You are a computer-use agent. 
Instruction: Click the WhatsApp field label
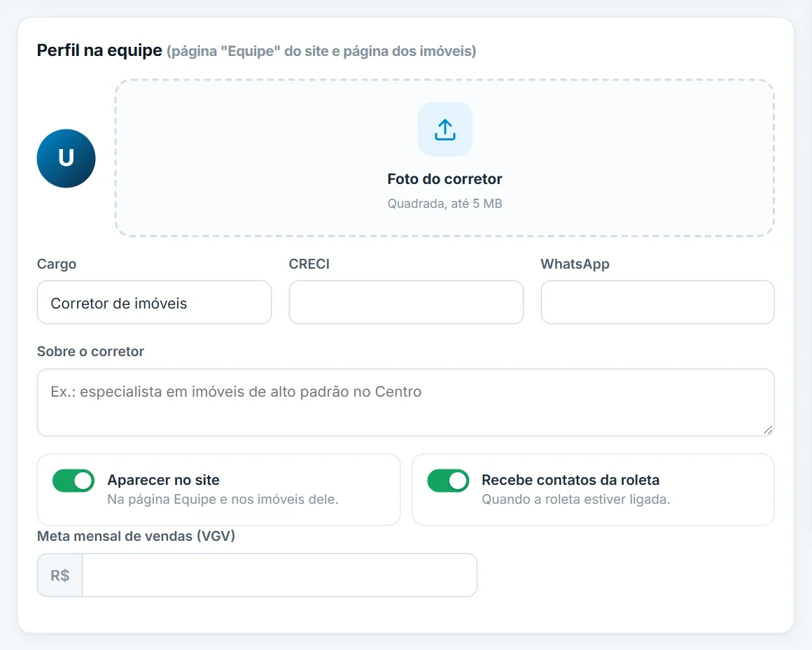click(x=575, y=264)
